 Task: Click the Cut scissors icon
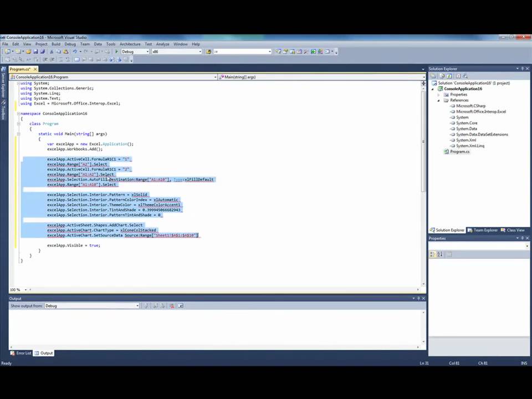[52, 52]
